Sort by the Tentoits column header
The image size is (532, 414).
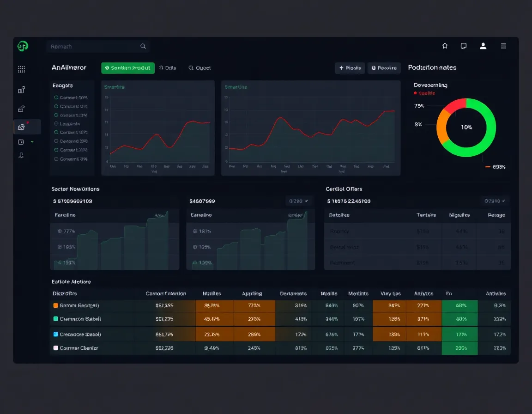(426, 215)
